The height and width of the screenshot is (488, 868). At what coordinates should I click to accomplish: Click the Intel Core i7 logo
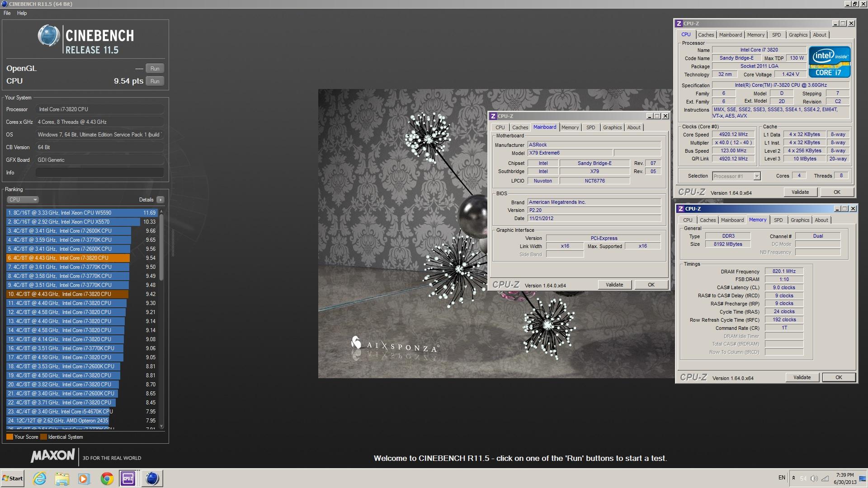pos(830,62)
